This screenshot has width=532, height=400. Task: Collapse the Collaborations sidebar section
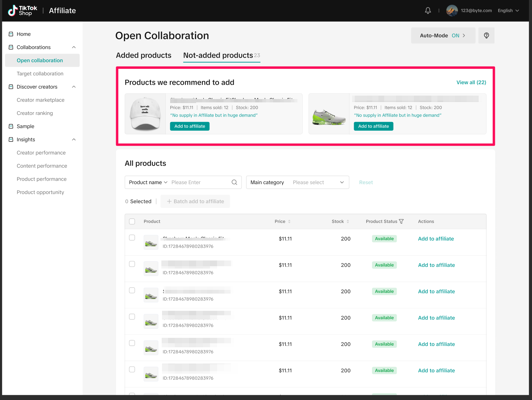click(x=74, y=47)
